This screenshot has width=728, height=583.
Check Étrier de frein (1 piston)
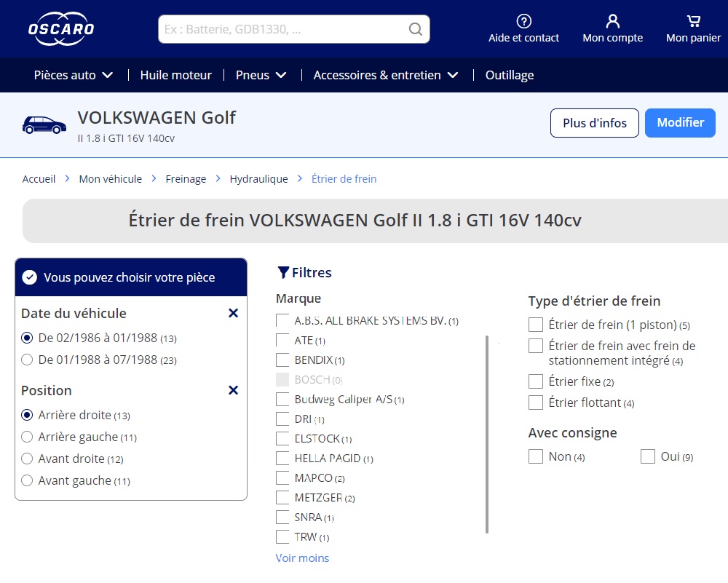[x=535, y=325]
